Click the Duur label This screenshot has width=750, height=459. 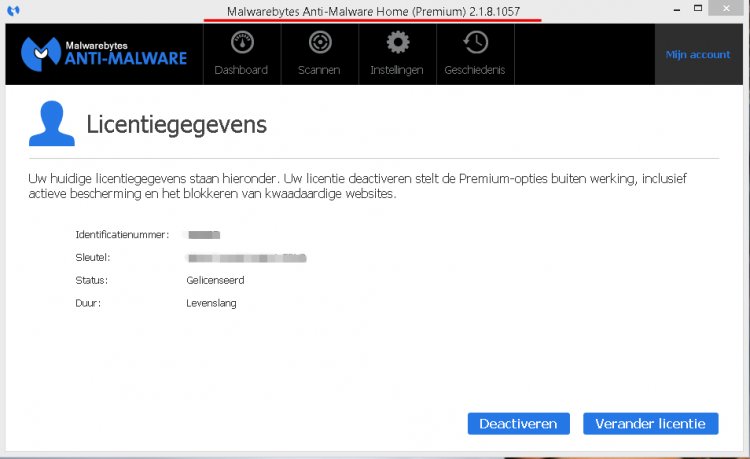click(88, 303)
